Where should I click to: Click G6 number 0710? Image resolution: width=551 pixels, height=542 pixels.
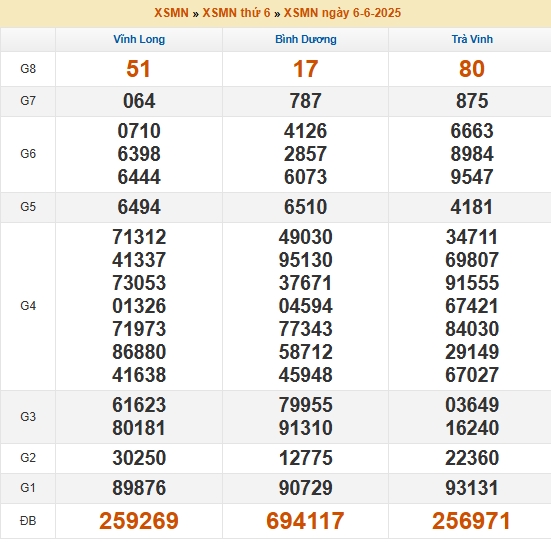pos(139,131)
